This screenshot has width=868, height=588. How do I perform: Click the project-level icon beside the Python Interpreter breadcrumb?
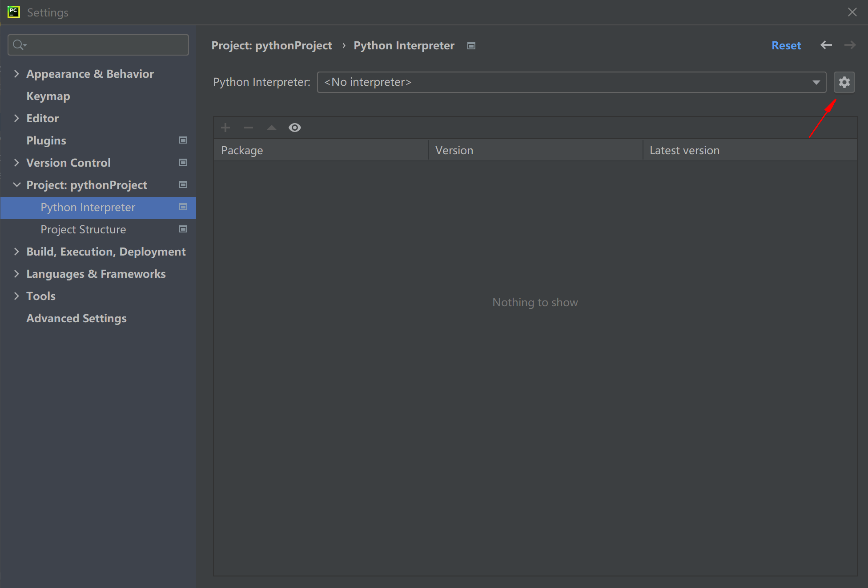(x=471, y=46)
